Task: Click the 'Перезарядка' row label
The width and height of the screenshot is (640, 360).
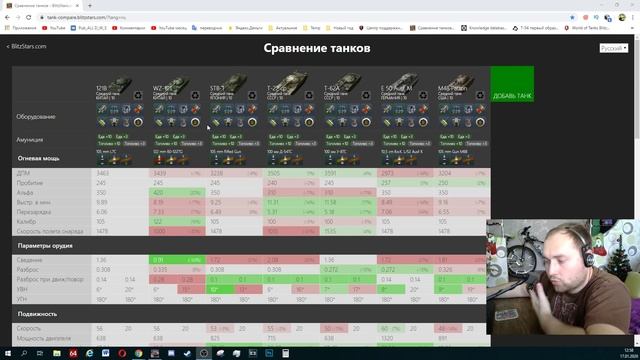Action: (34, 212)
